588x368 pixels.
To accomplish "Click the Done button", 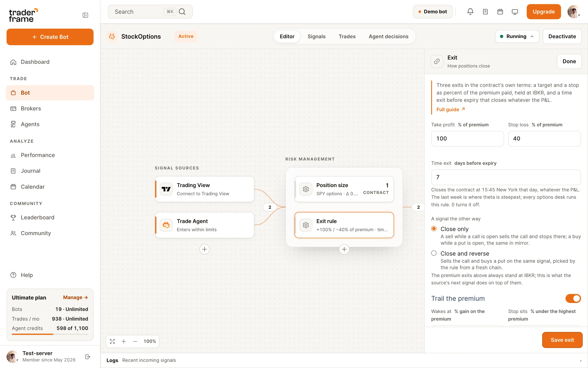I will [569, 61].
